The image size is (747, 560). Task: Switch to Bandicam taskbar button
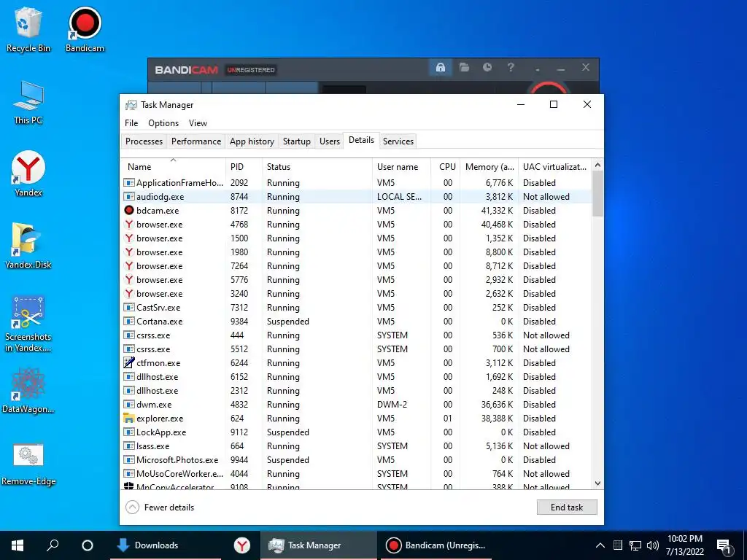(x=436, y=545)
